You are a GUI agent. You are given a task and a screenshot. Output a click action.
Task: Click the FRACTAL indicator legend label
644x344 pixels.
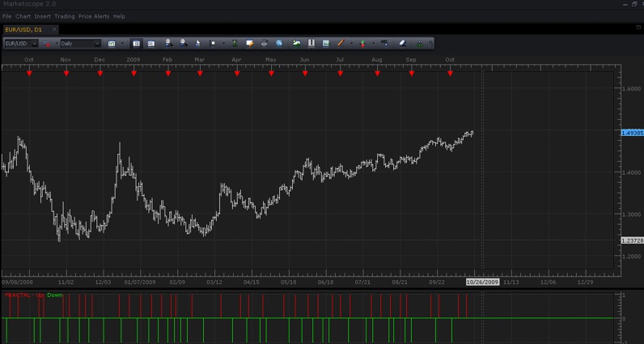coord(34,295)
